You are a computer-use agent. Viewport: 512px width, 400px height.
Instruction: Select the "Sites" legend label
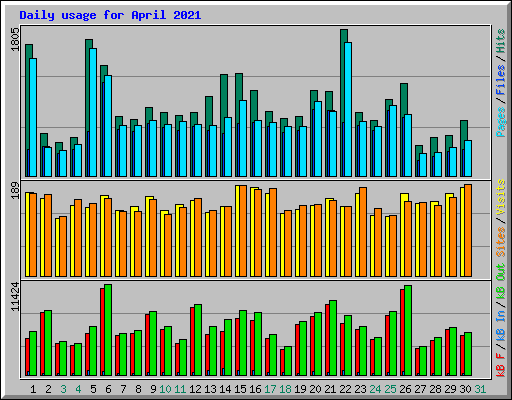(x=501, y=242)
